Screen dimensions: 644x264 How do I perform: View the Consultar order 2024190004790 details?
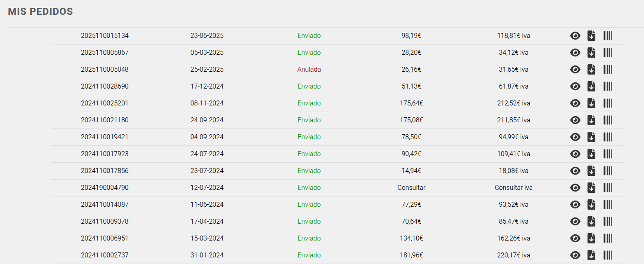[575, 188]
